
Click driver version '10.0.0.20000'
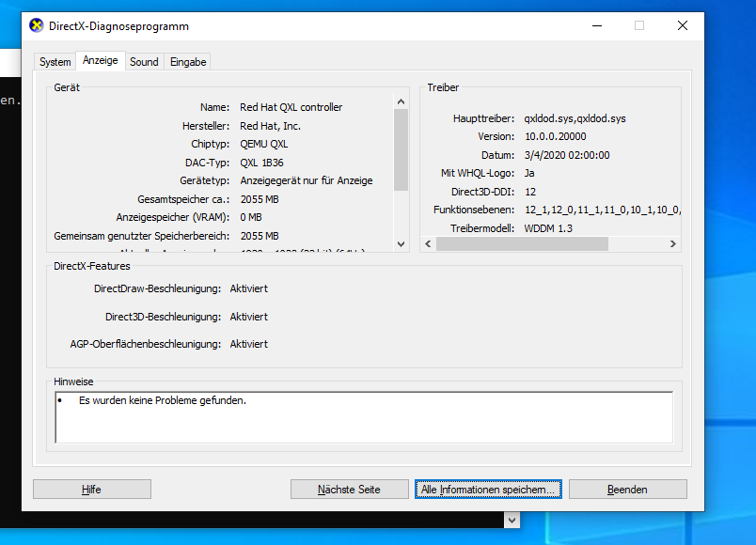[556, 136]
